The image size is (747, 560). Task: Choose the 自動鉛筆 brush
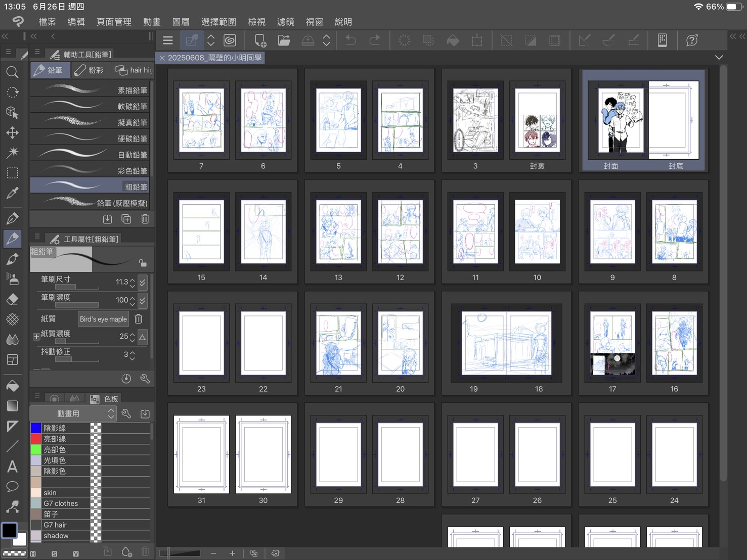point(90,155)
